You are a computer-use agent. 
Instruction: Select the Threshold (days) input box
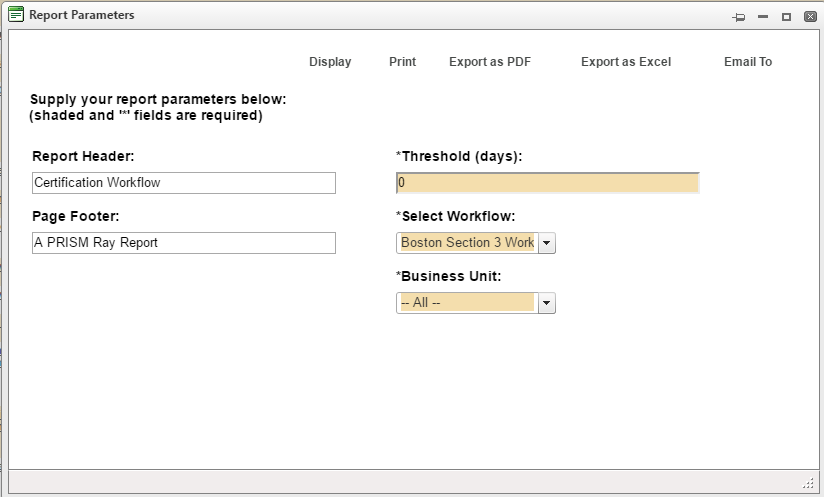point(547,183)
